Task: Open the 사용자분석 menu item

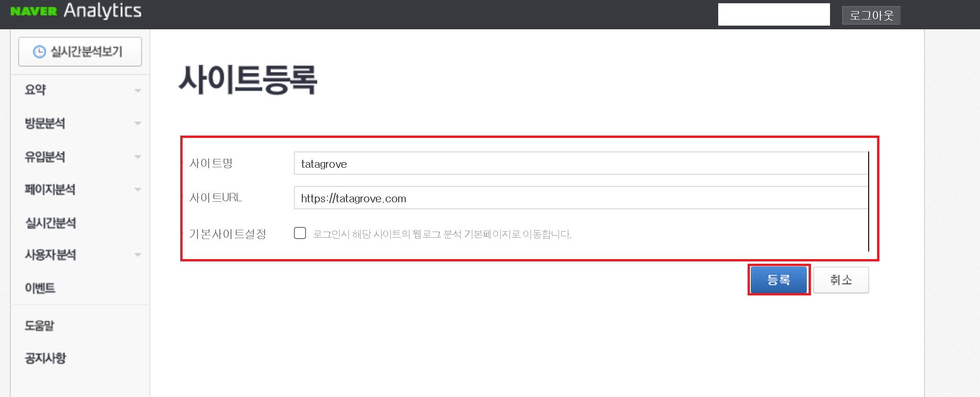Action: click(50, 255)
